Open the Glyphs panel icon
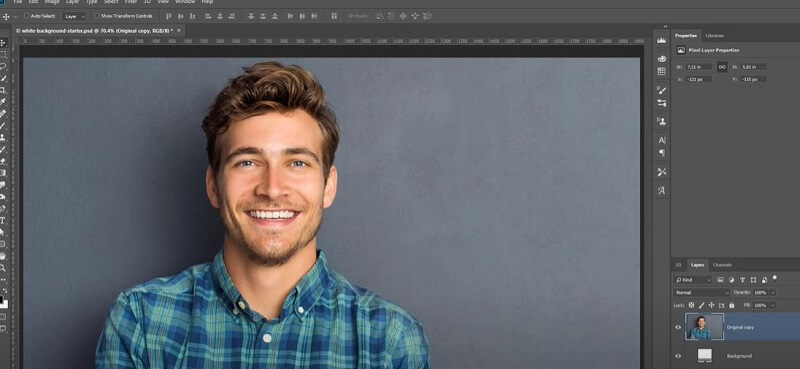The height and width of the screenshot is (369, 800). [x=662, y=191]
